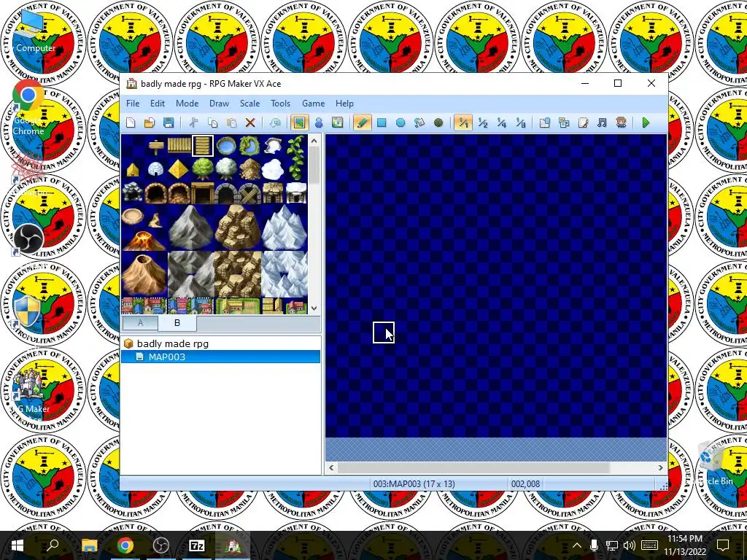The image size is (747, 560).
Task: Switch to tileset tab B
Action: 177,322
